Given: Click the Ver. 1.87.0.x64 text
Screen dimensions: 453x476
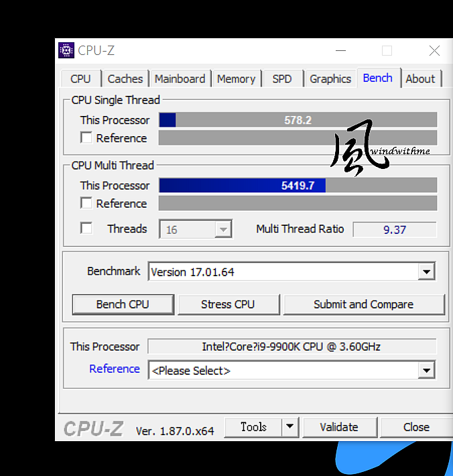Looking at the screenshot, I should (175, 431).
